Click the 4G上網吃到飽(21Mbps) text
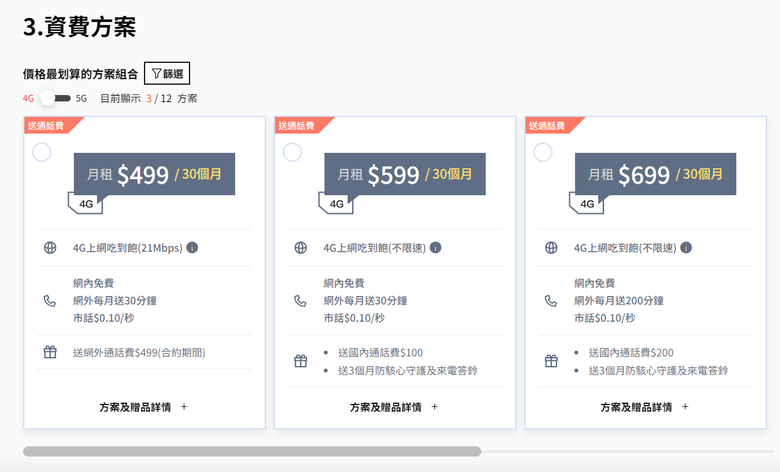The image size is (780, 472). (128, 248)
